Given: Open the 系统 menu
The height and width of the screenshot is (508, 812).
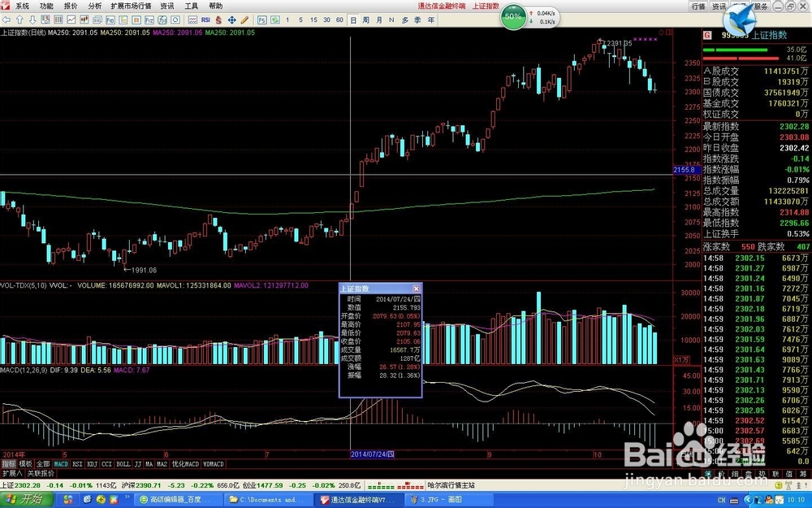Looking at the screenshot, I should click(x=22, y=6).
